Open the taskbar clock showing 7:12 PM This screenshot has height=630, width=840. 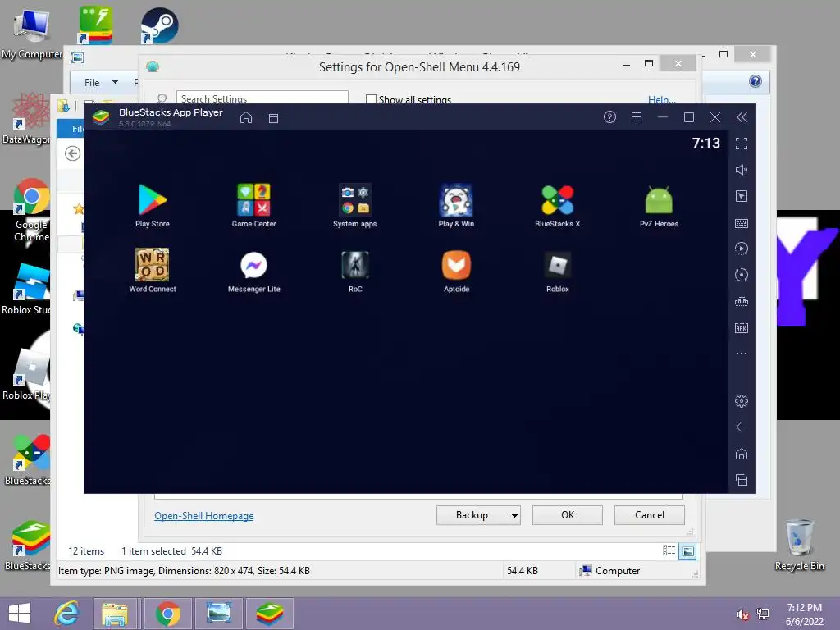tap(805, 614)
